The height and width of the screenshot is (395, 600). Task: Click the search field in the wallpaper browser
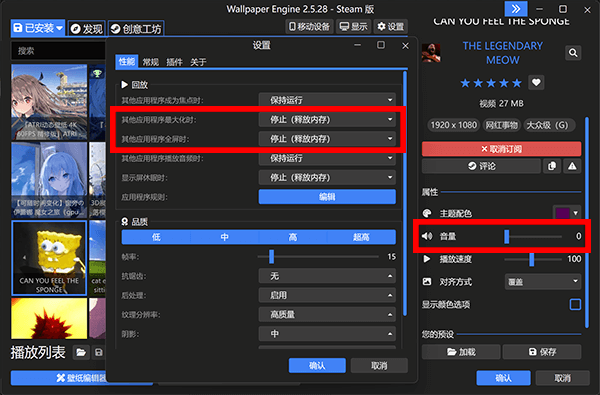pos(58,51)
